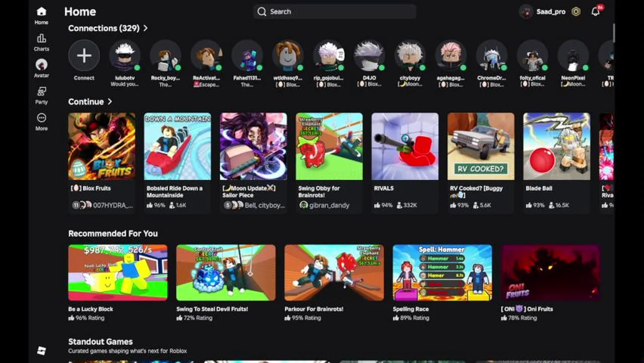Open D4JO connection avatar

[x=369, y=55]
